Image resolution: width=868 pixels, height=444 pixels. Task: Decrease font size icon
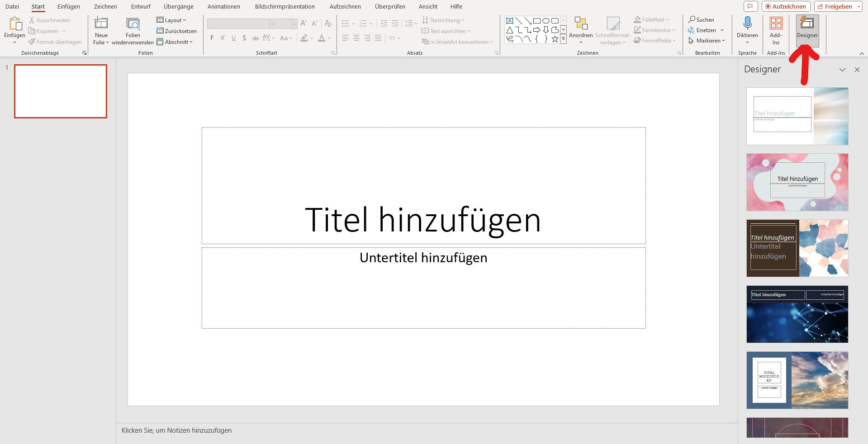click(x=314, y=23)
